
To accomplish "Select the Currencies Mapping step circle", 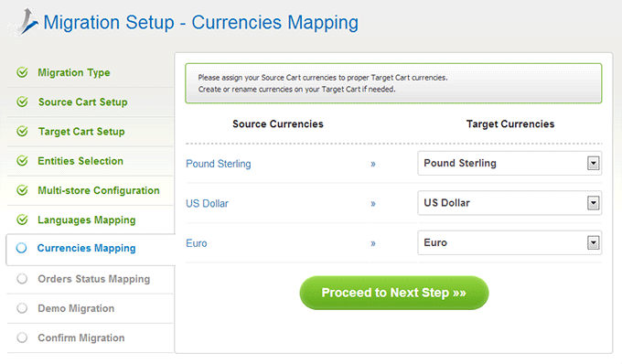I will 21,248.
